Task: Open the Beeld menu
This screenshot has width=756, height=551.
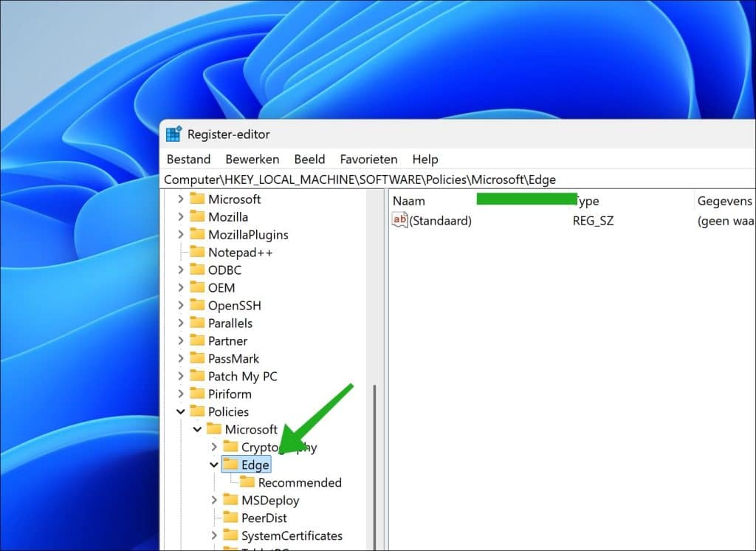Action: tap(309, 160)
